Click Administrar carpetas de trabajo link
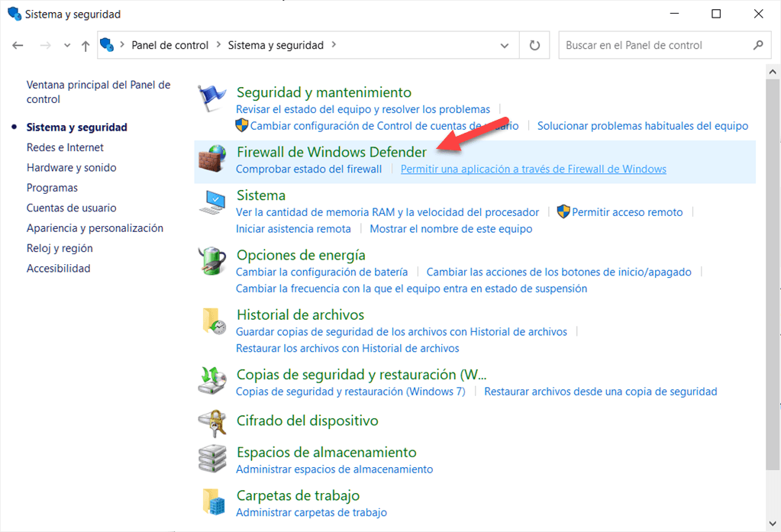 click(311, 513)
